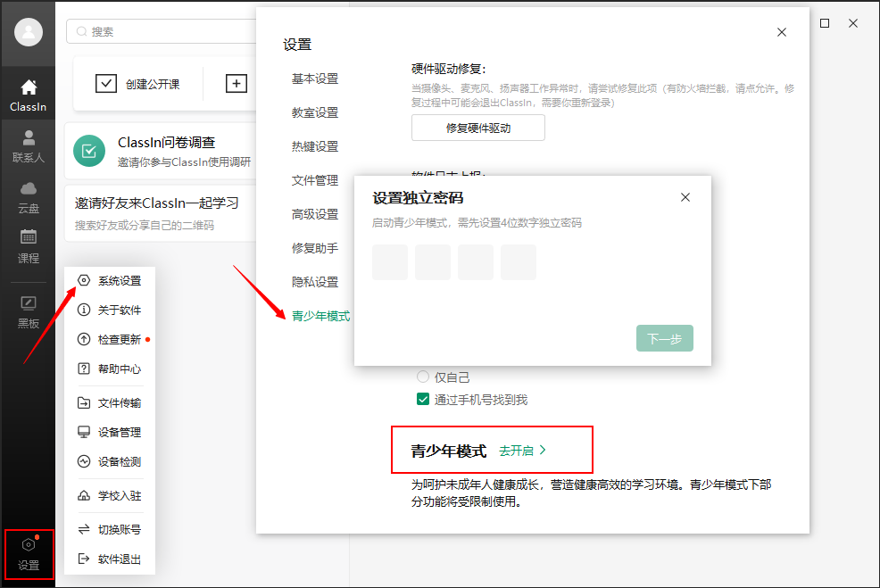The width and height of the screenshot is (880, 588).
Task: Click the 去开启 link
Action: [517, 451]
